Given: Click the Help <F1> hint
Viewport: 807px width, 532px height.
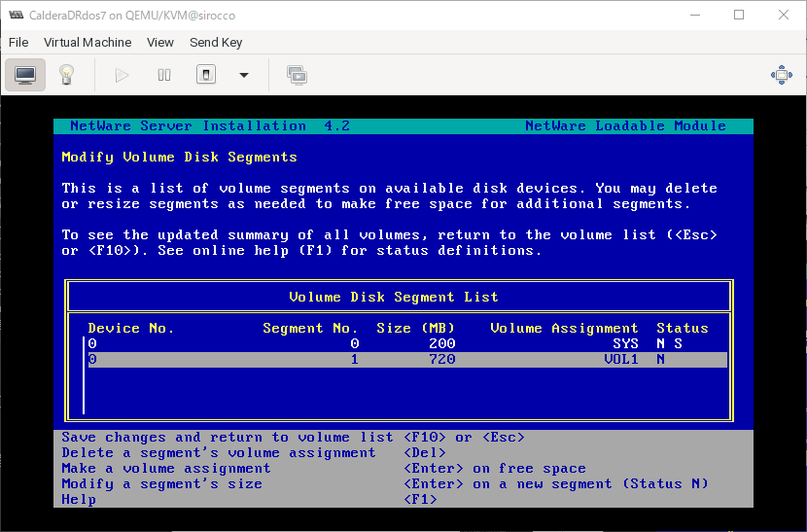Looking at the screenshot, I should tap(249, 499).
